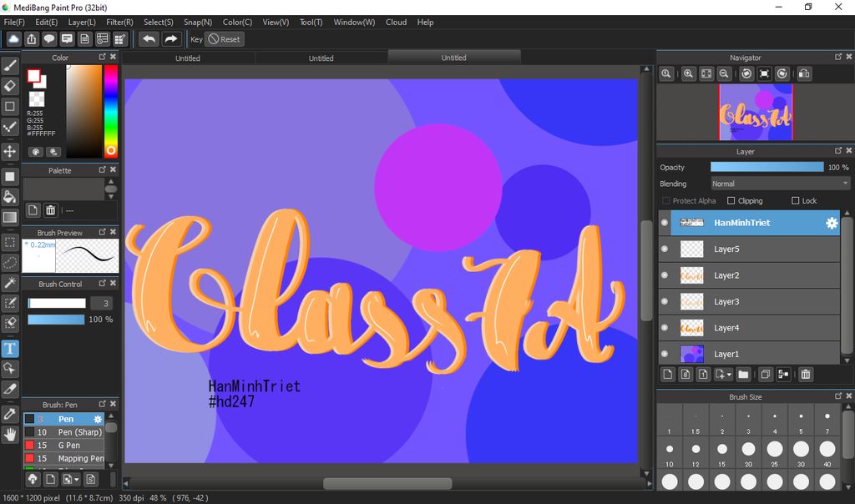This screenshot has width=855, height=504.
Task: Create a new layer folder
Action: [x=743, y=375]
